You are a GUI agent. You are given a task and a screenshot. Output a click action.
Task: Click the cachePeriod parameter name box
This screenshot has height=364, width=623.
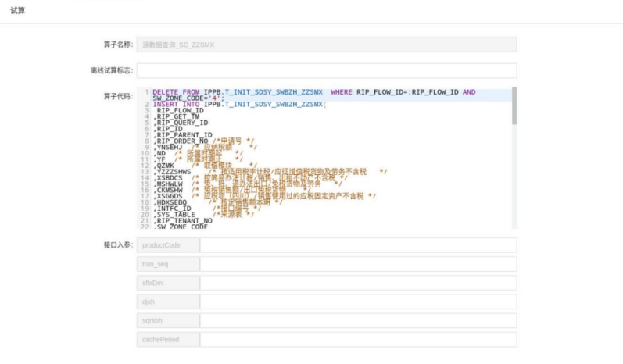click(169, 339)
